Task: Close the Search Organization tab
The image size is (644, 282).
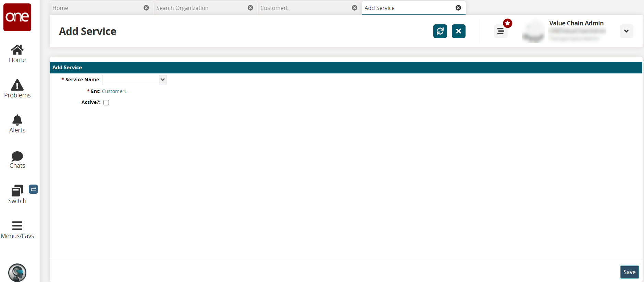Action: 250,8
